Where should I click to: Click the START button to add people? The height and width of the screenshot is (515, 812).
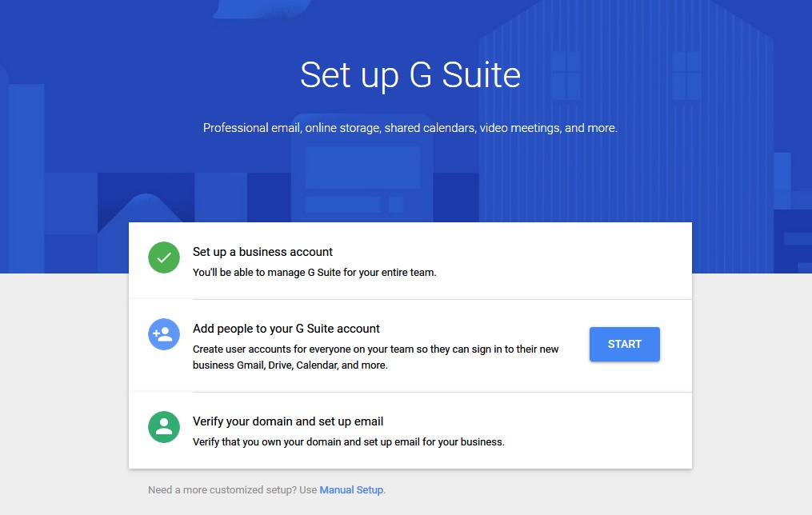pyautogui.click(x=624, y=344)
